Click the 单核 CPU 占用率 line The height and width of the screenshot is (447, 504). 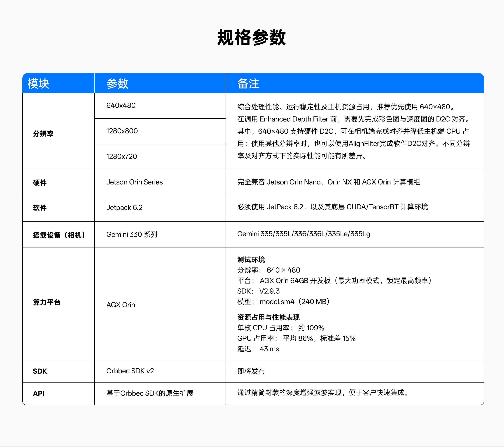[281, 328]
